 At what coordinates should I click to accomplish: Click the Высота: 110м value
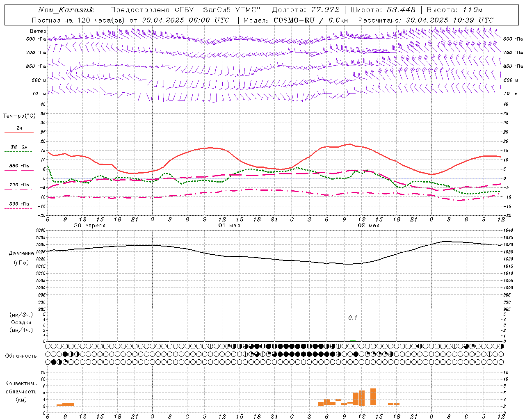pos(454,10)
